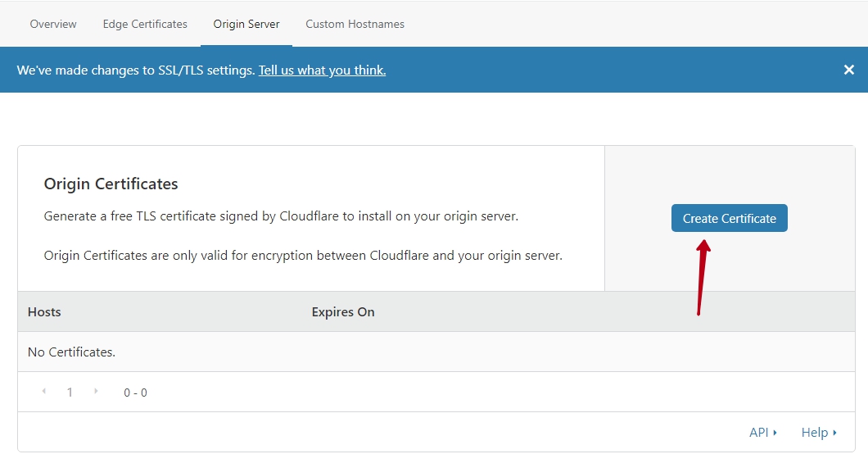Click the "No Certificates." table row
868x454 pixels.
click(72, 352)
